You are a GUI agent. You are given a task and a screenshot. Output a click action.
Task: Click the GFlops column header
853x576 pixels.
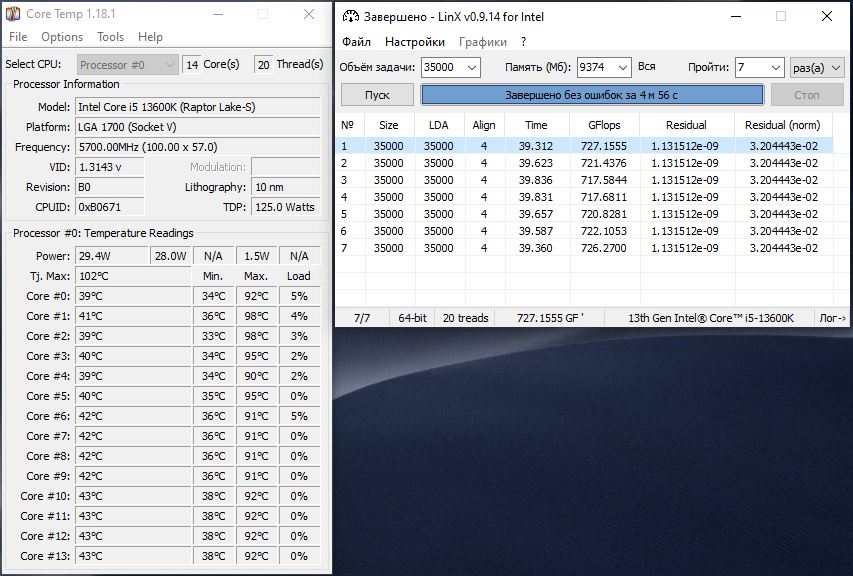604,125
